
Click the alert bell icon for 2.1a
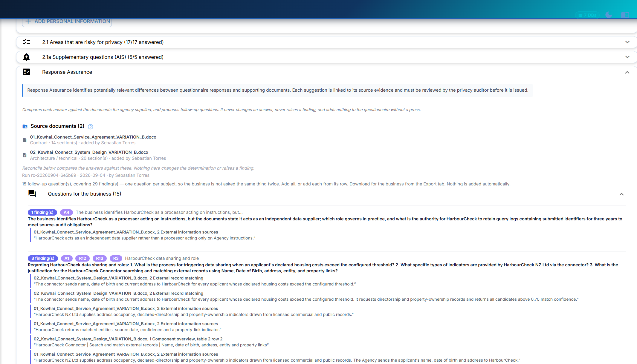coord(27,57)
